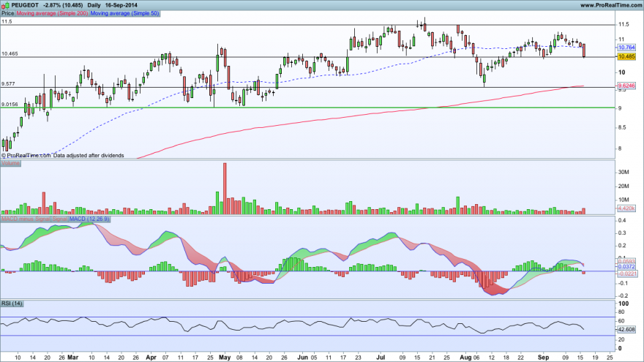
Task: Open Moving average (Simple 200) label
Action: 52,13
